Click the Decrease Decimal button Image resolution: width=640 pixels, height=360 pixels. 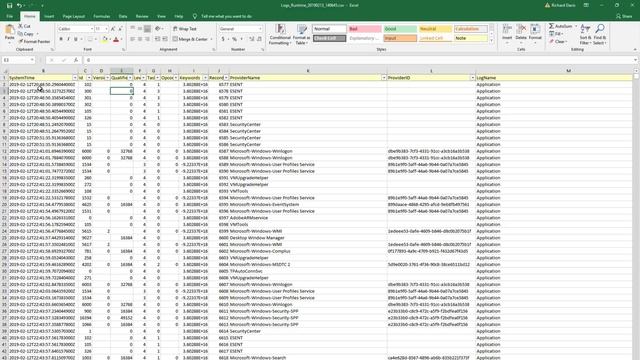(259, 39)
